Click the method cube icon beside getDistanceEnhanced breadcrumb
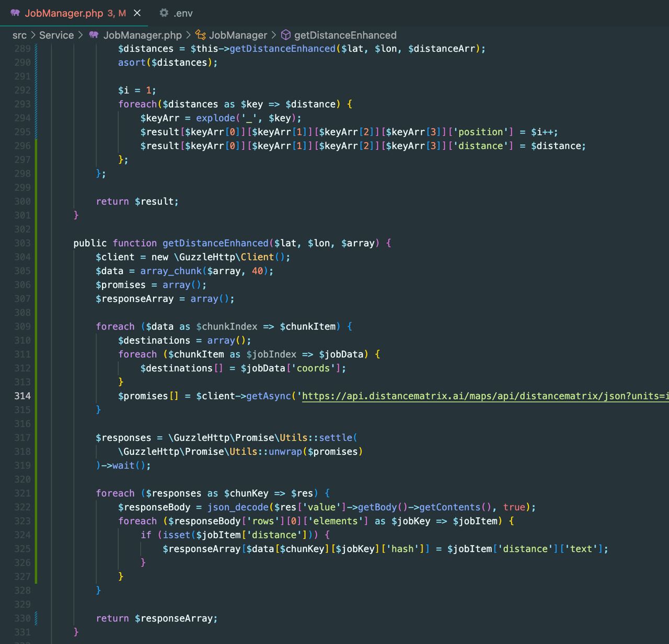 286,35
